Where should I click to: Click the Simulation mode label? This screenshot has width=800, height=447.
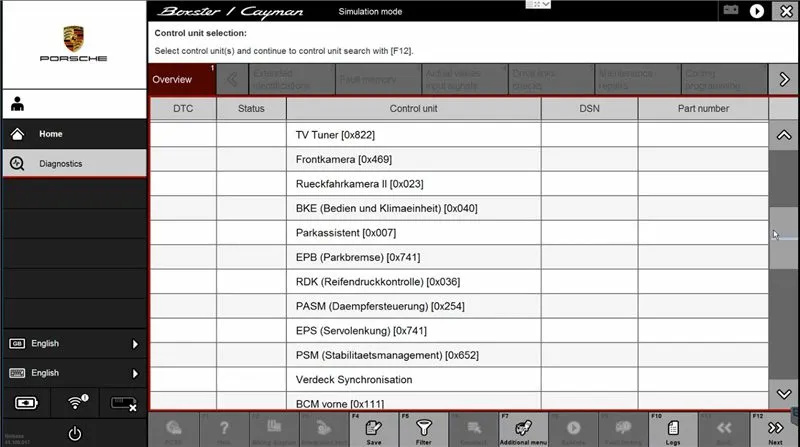point(370,11)
